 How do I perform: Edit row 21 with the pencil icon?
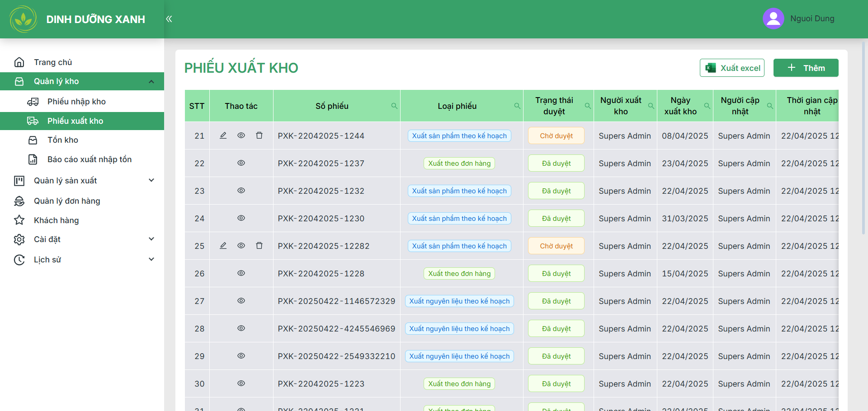(223, 135)
